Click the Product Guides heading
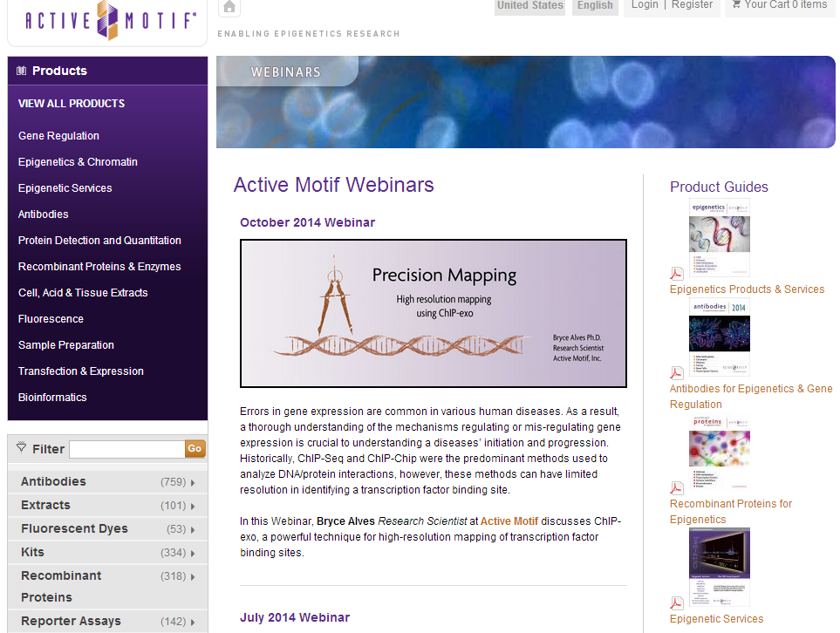840x633 pixels. pyautogui.click(x=719, y=187)
